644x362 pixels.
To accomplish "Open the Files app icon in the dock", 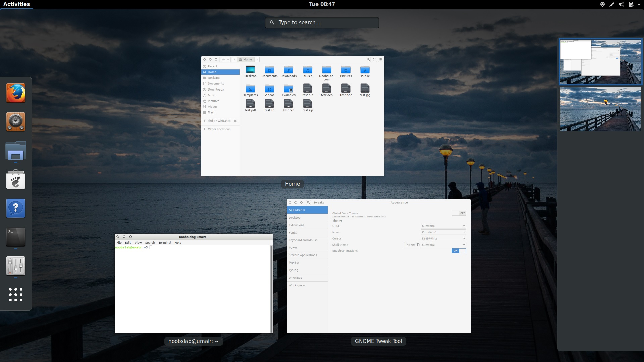I will click(x=15, y=151).
